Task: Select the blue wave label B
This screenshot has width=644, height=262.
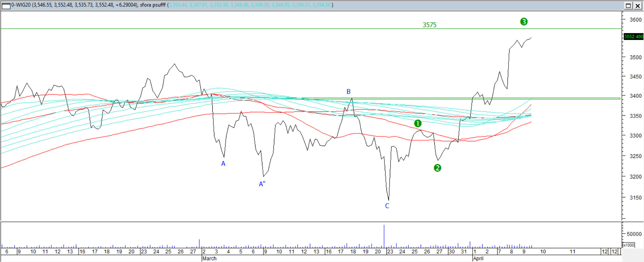Action: tap(349, 92)
